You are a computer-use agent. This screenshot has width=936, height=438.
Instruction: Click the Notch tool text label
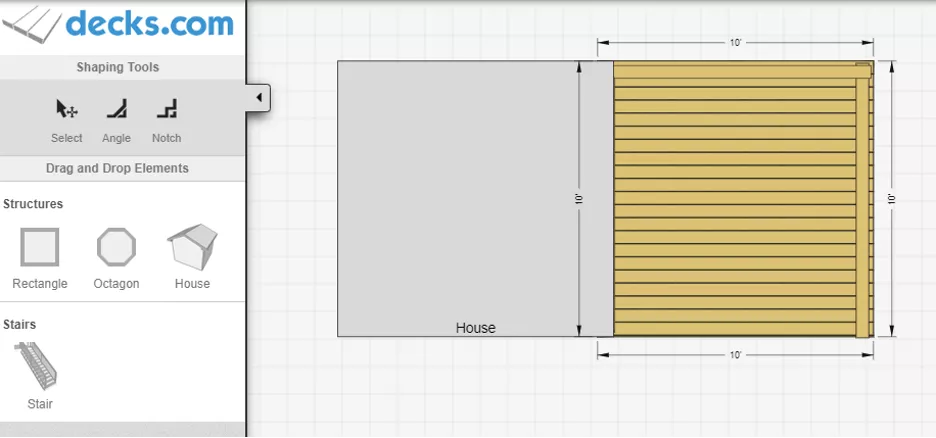(x=167, y=138)
